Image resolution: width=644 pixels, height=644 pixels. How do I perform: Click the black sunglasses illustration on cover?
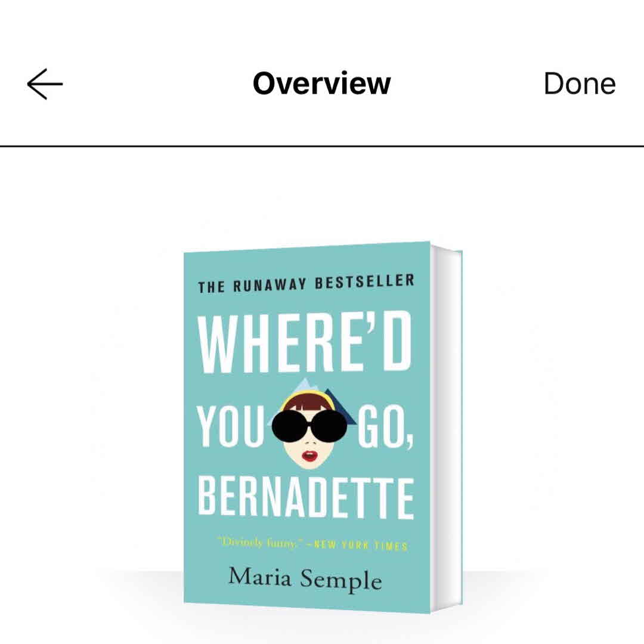[x=314, y=423]
